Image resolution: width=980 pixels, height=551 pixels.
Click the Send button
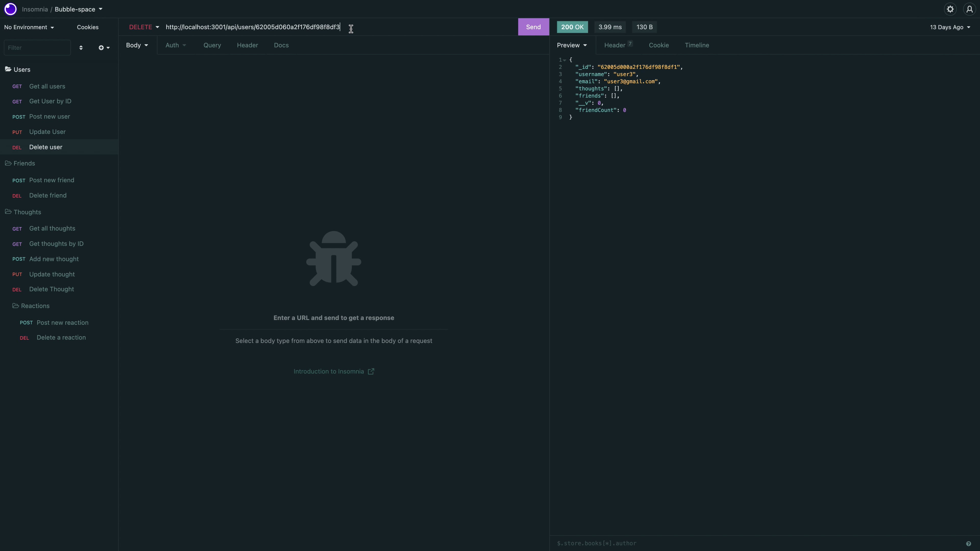533,27
